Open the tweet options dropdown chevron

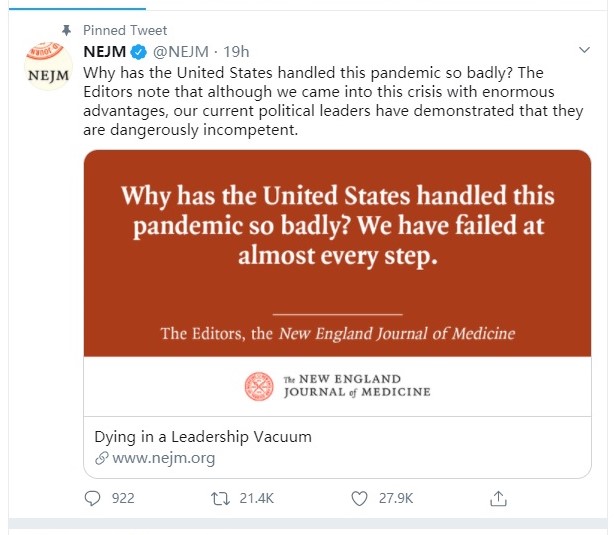[586, 49]
